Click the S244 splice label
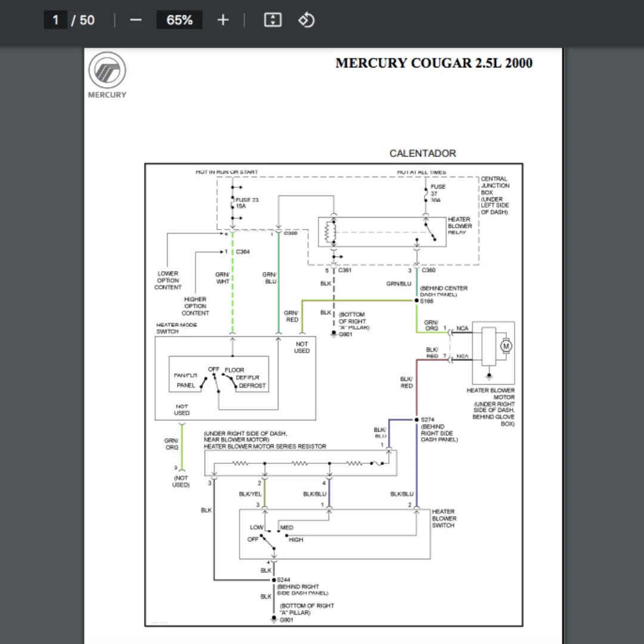The width and height of the screenshot is (644, 644). tap(283, 580)
